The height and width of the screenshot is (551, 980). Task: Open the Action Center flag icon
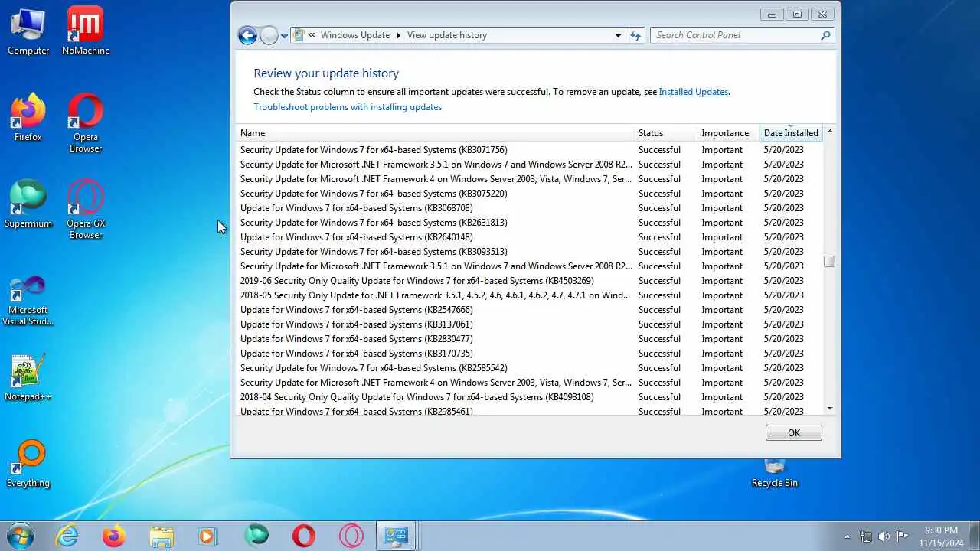(902, 536)
